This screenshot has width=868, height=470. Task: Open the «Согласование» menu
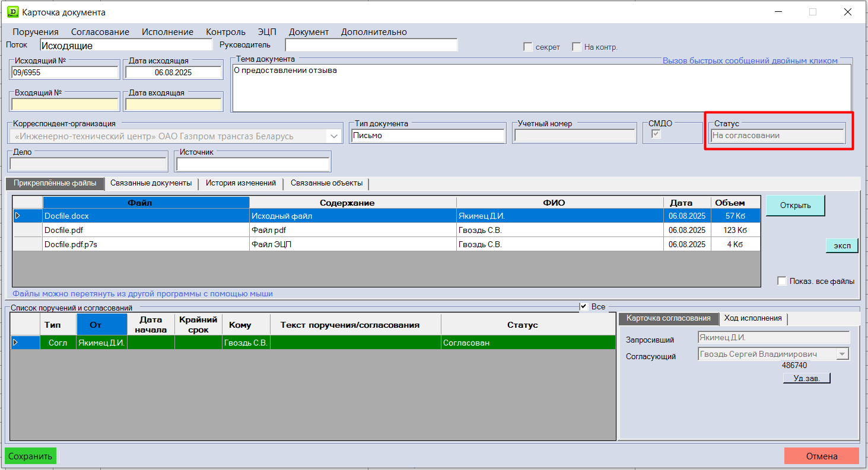pos(100,32)
